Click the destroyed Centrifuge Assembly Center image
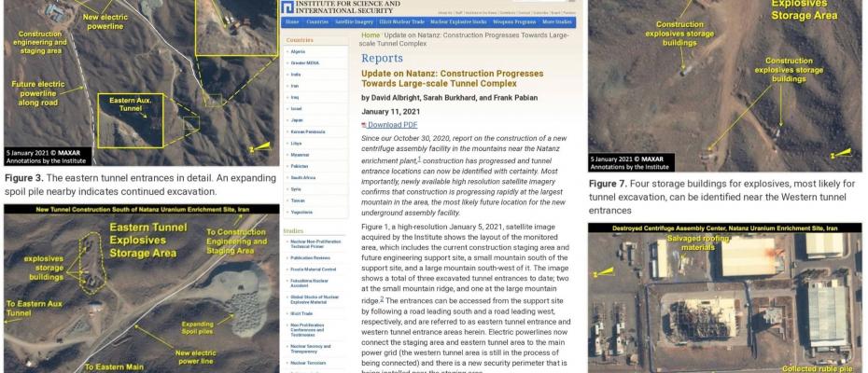 coord(724,297)
